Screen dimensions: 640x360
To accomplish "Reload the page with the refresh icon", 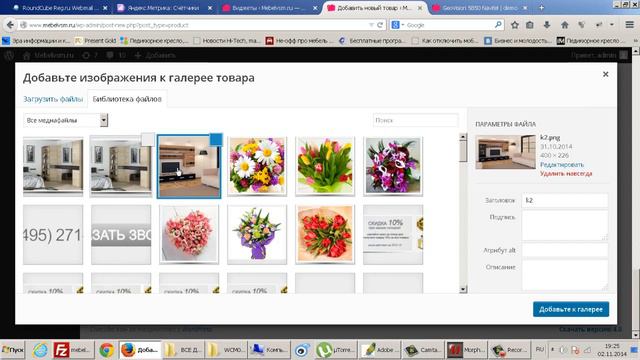I will pyautogui.click(x=380, y=25).
